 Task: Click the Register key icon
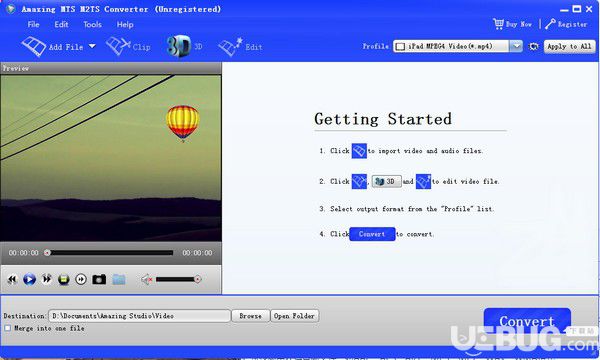[550, 24]
